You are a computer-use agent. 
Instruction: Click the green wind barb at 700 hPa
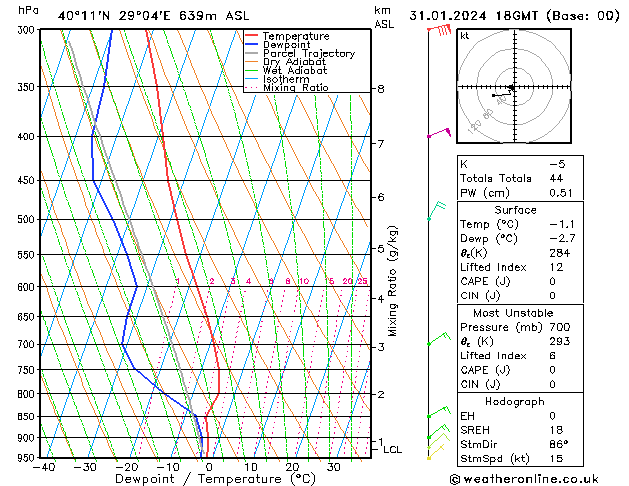pos(439,338)
